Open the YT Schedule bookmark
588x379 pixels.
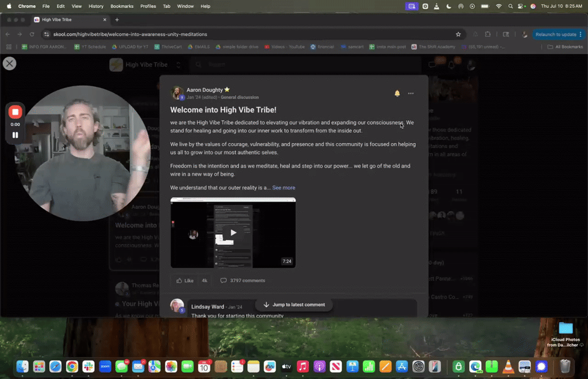[90, 47]
